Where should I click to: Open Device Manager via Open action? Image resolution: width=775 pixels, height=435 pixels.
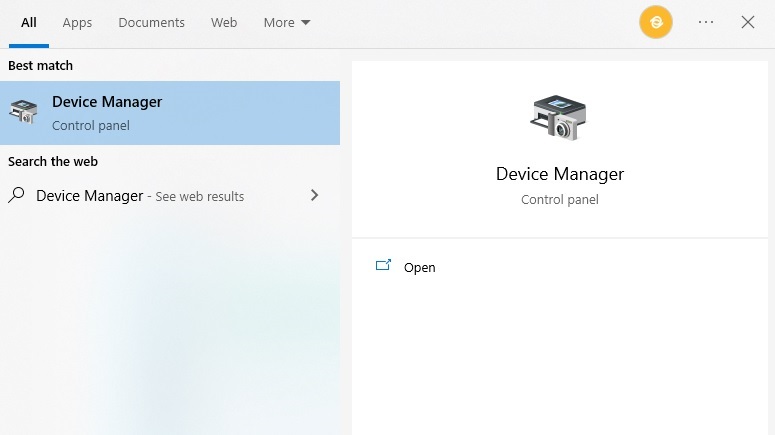click(x=419, y=267)
